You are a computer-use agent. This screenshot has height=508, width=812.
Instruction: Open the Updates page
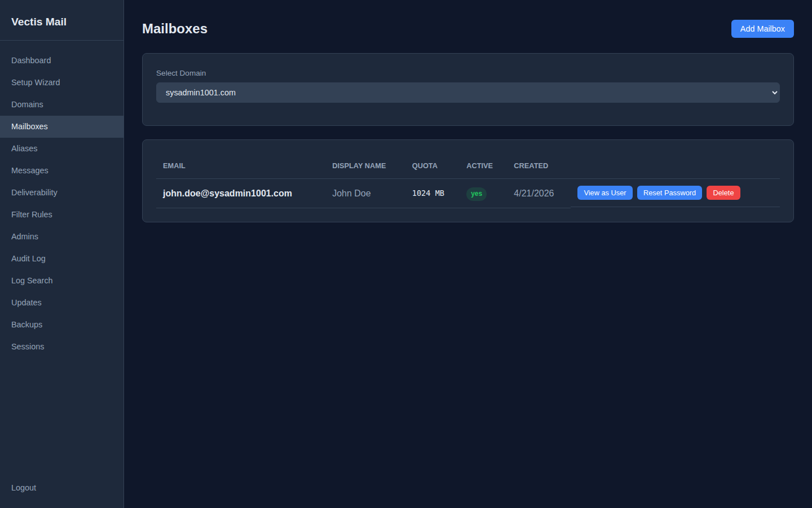[61, 303]
